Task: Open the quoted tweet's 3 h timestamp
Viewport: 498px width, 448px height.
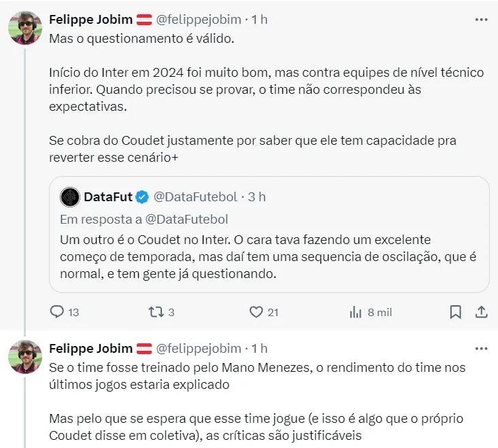Action: [x=257, y=197]
